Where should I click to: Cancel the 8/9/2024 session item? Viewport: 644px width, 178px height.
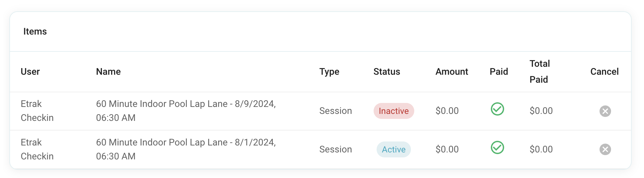[605, 111]
